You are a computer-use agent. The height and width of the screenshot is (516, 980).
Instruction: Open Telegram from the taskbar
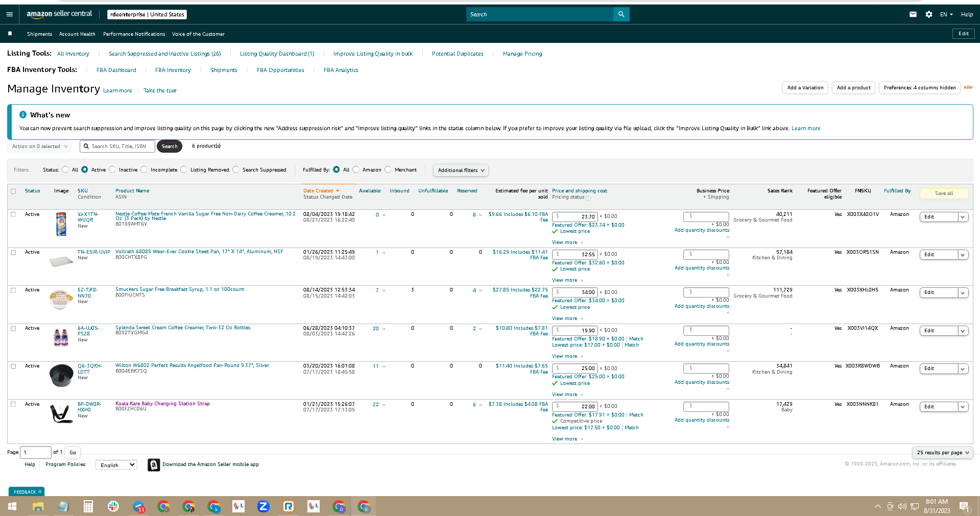click(139, 506)
